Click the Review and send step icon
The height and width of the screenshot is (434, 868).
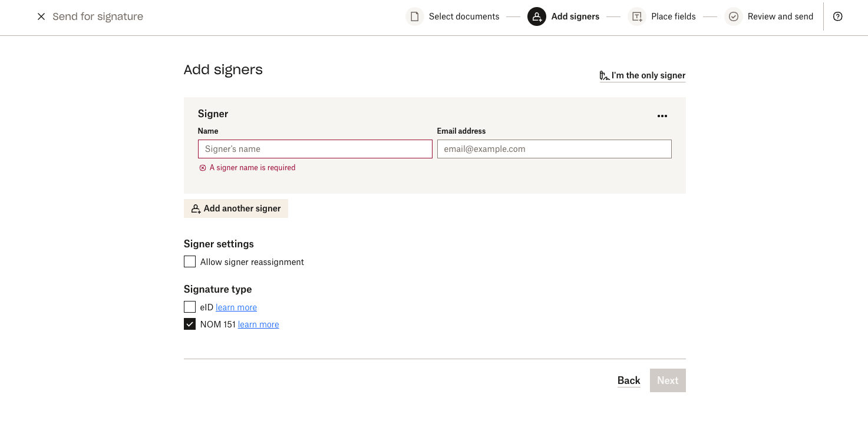coord(733,16)
